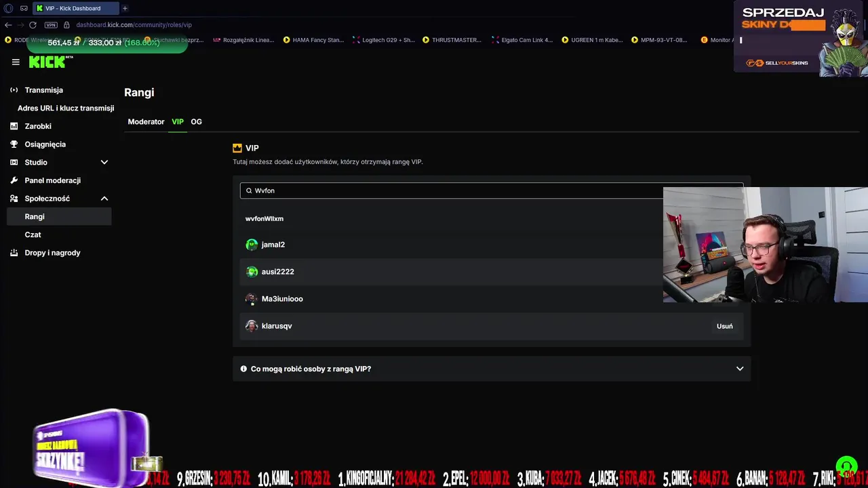Collapse the Społeczność section chevron
Image resolution: width=868 pixels, height=488 pixels.
pyautogui.click(x=104, y=199)
